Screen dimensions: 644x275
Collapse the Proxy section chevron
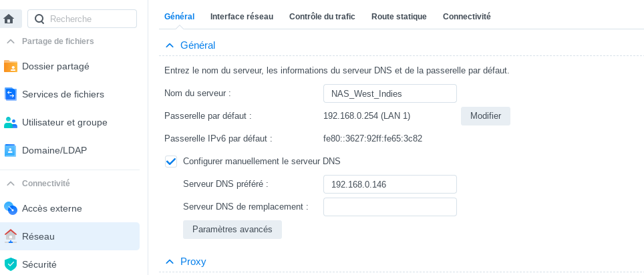(x=169, y=261)
